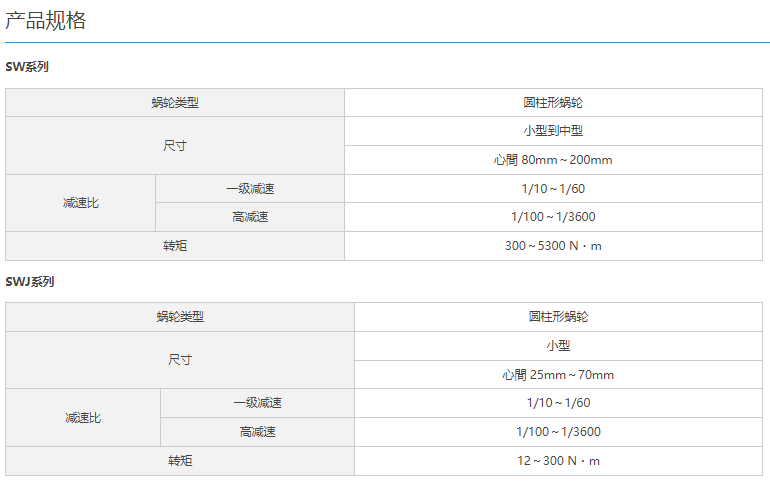This screenshot has width=770, height=492.
Task: Click 1/10～1/60 value in SWJ table
Action: pos(558,403)
